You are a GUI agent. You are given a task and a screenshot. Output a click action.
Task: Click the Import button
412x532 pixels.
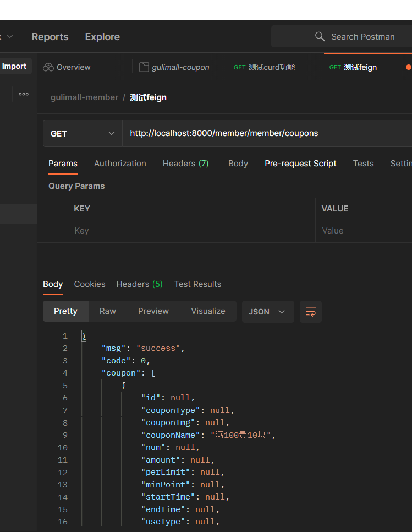coord(14,66)
